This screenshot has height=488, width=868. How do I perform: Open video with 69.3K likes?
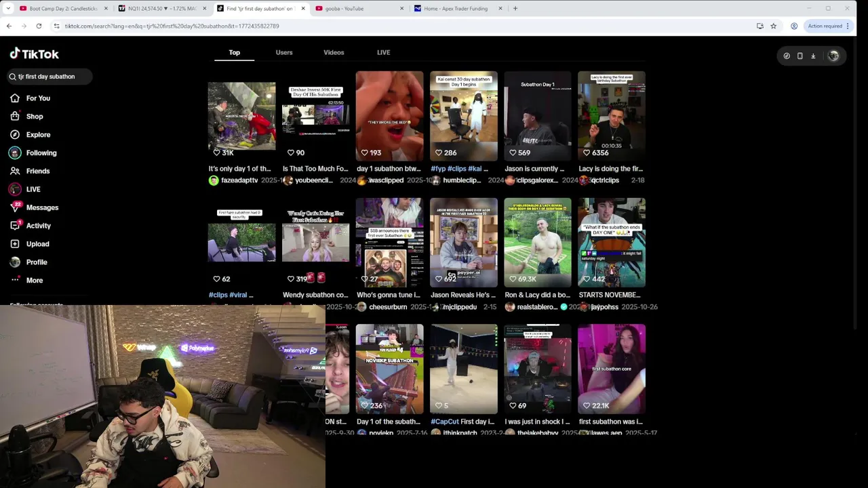(x=537, y=243)
